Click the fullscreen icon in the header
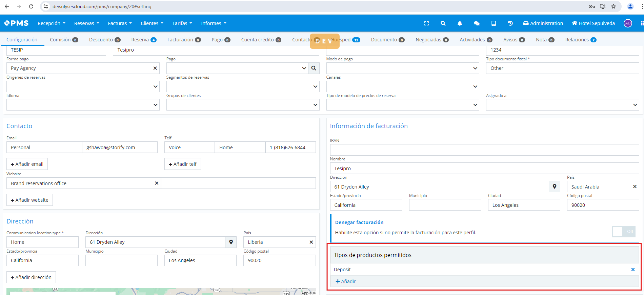This screenshot has height=295, width=644. (x=426, y=23)
